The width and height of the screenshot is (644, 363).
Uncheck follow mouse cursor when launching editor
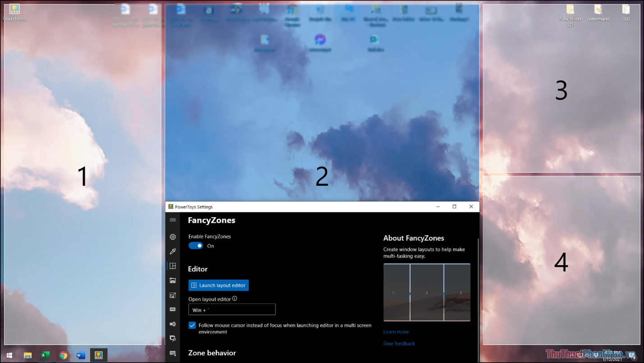[192, 325]
